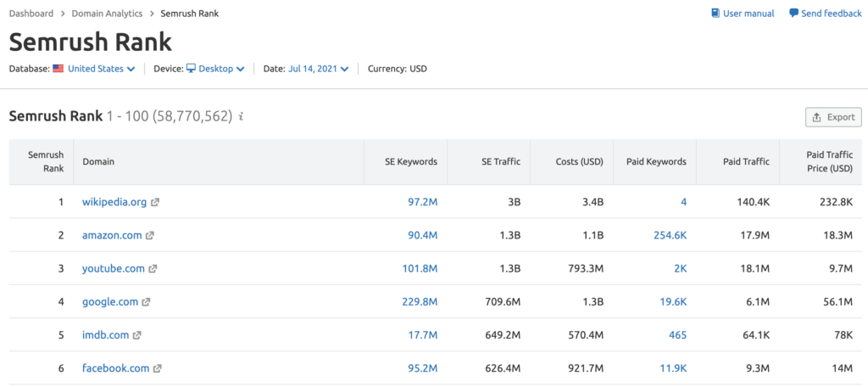This screenshot has height=387, width=868.
Task: Open facebook.com 11.9K paid keywords
Action: coord(673,368)
